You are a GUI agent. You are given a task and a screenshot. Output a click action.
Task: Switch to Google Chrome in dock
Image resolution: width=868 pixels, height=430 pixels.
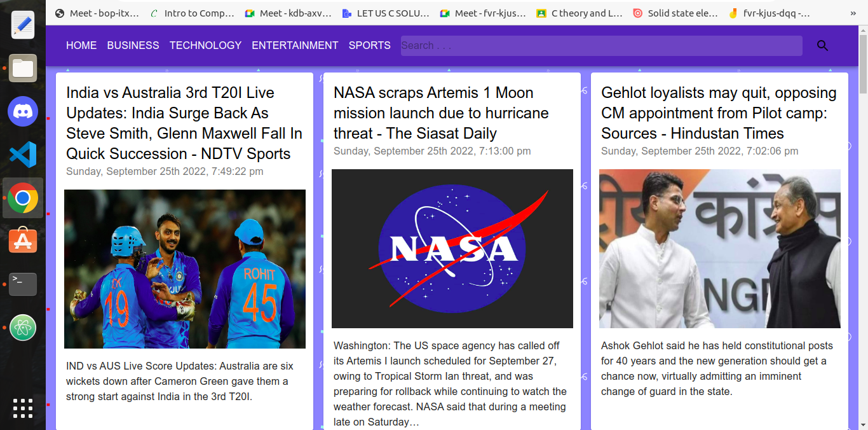[23, 198]
